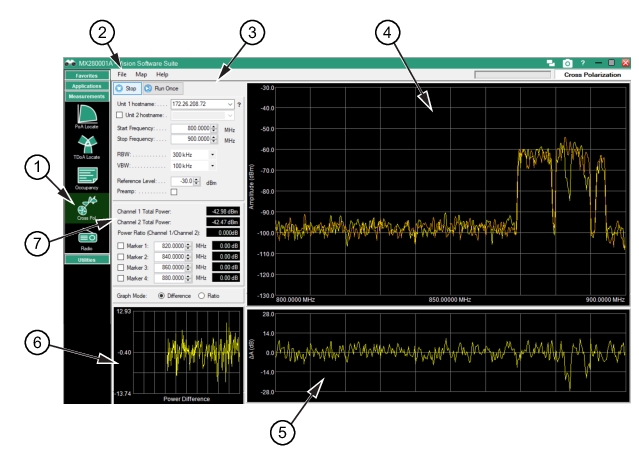Image resolution: width=639 pixels, height=458 pixels.
Task: Select the Cross Pol measurement icon
Action: click(87, 207)
